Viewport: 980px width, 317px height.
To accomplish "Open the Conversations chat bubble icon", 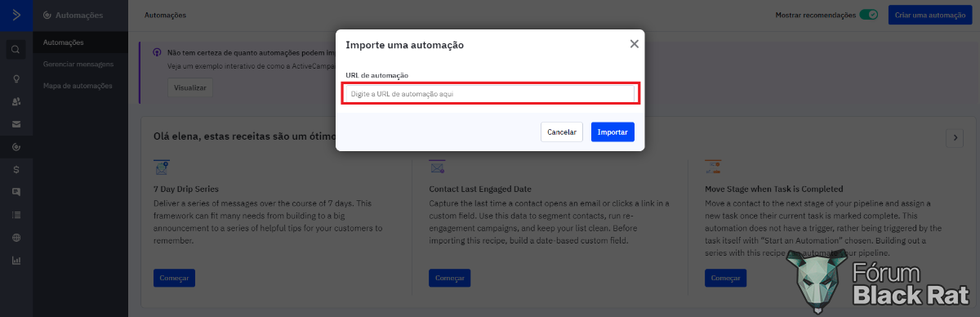I will click(x=16, y=192).
